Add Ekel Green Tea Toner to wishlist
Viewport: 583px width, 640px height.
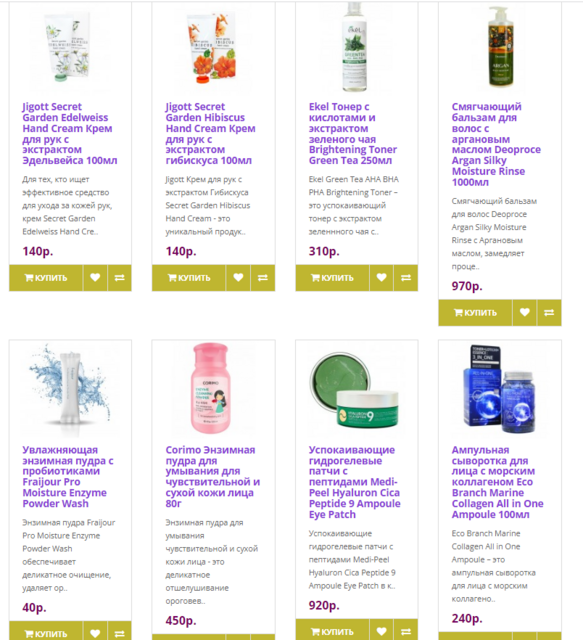pos(381,278)
